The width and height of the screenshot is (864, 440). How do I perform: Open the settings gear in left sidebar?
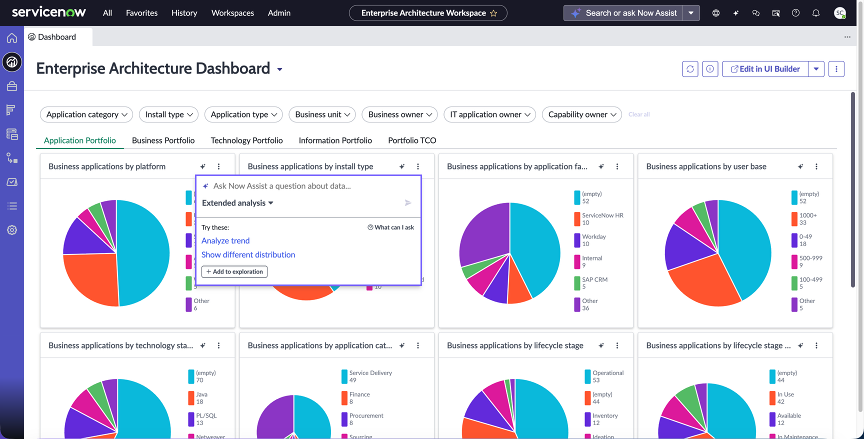click(x=12, y=230)
